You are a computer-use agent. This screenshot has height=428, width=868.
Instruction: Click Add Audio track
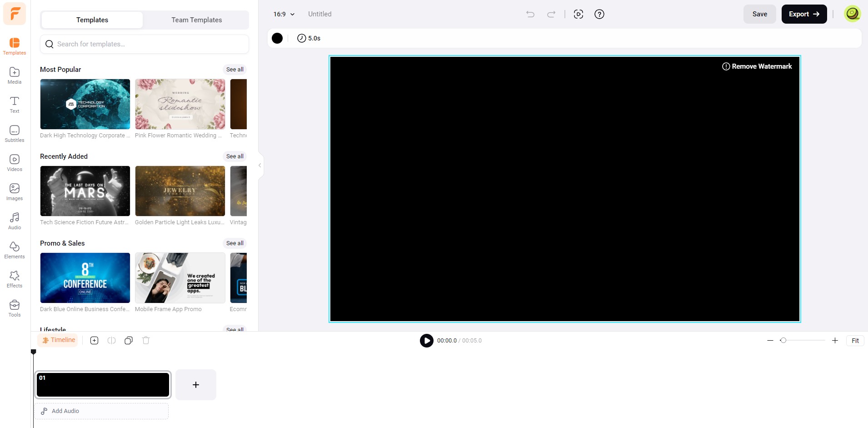[x=101, y=411]
